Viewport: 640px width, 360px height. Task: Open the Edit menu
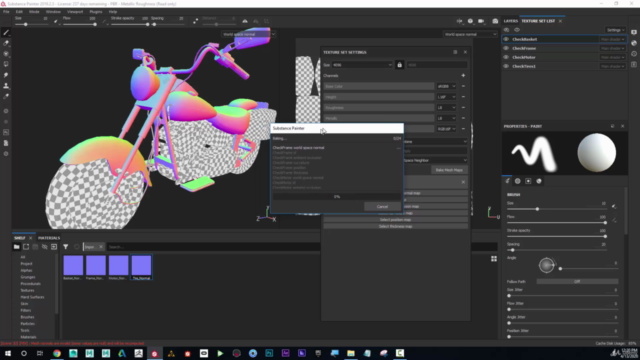[x=19, y=12]
